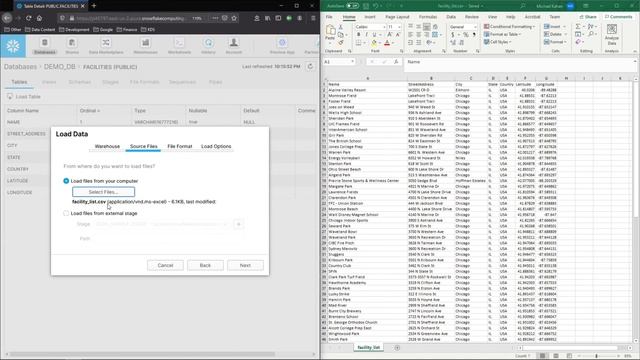Open the Insert ribbon tab in Excel
Image resolution: width=640 pixels, height=360 pixels.
pyautogui.click(x=370, y=17)
